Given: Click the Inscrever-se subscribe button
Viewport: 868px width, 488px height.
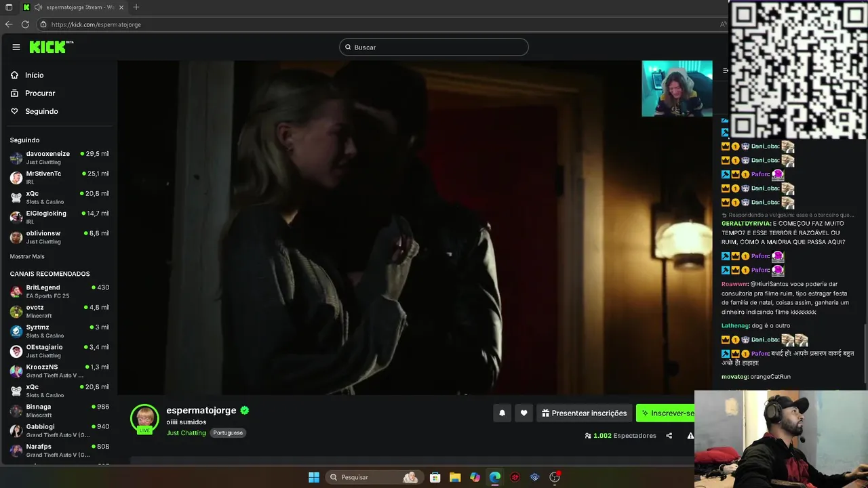Looking at the screenshot, I should pyautogui.click(x=666, y=413).
